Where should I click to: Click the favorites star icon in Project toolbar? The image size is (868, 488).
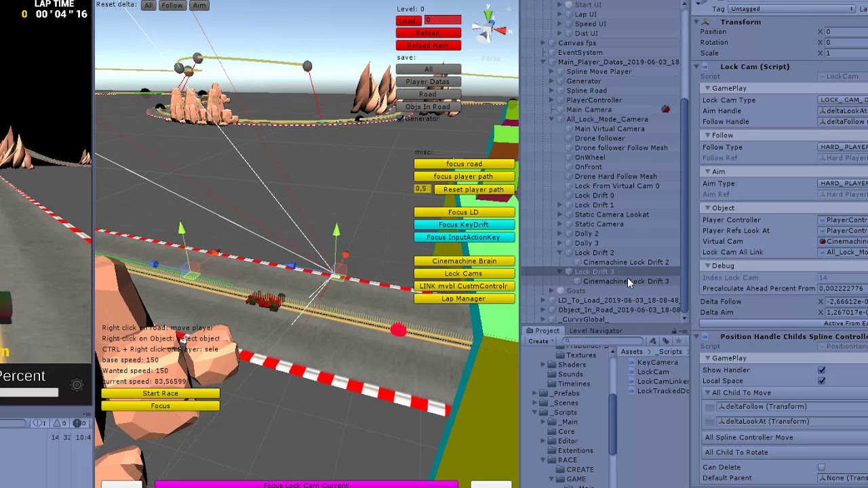pyautogui.click(x=679, y=341)
